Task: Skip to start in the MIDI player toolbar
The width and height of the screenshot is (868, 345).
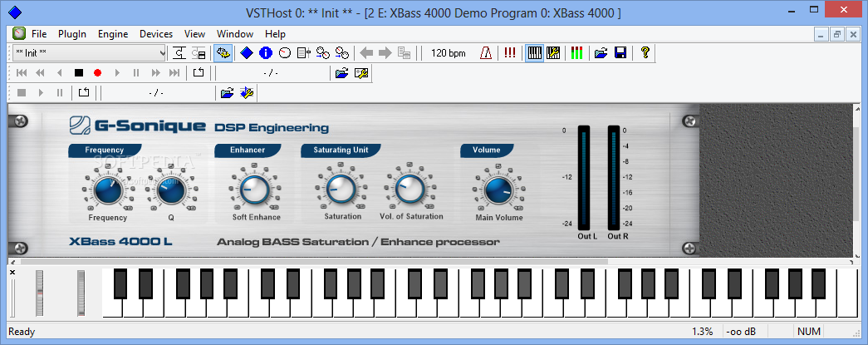Action: click(22, 72)
